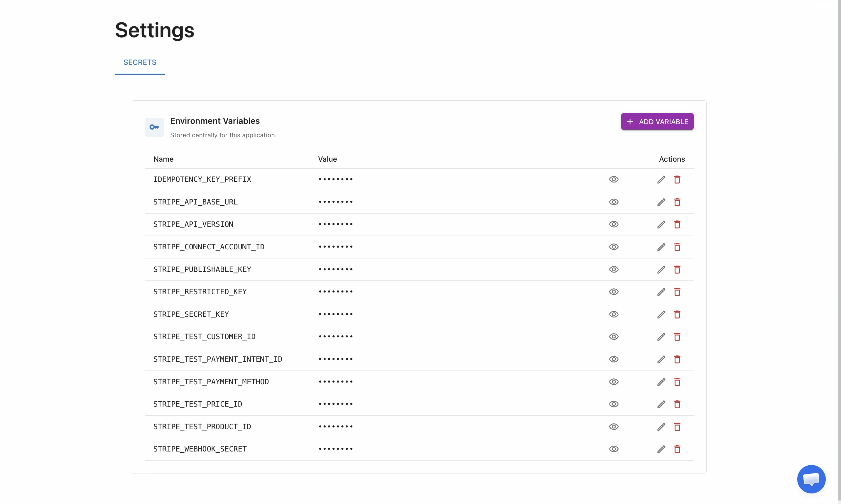The image size is (841, 504).
Task: Edit the STRIPE_TEST_CUSTOMER_ID variable
Action: 661,337
